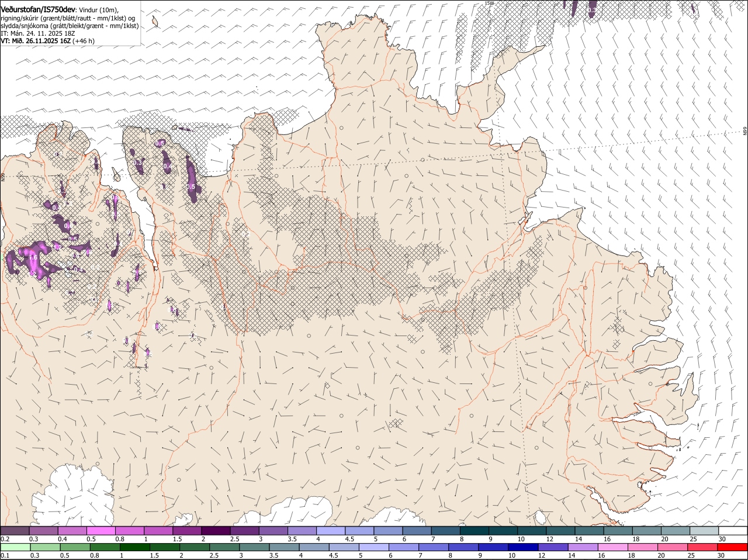Click the '15W' longitude label

490,3
